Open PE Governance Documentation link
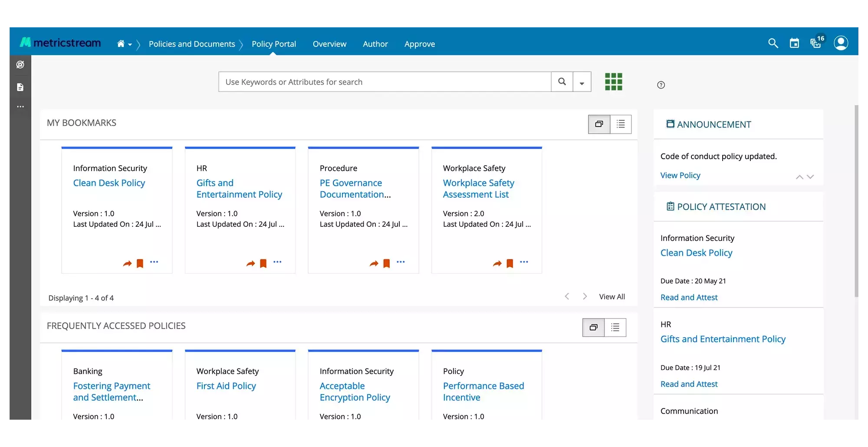868x447 pixels. (x=355, y=189)
